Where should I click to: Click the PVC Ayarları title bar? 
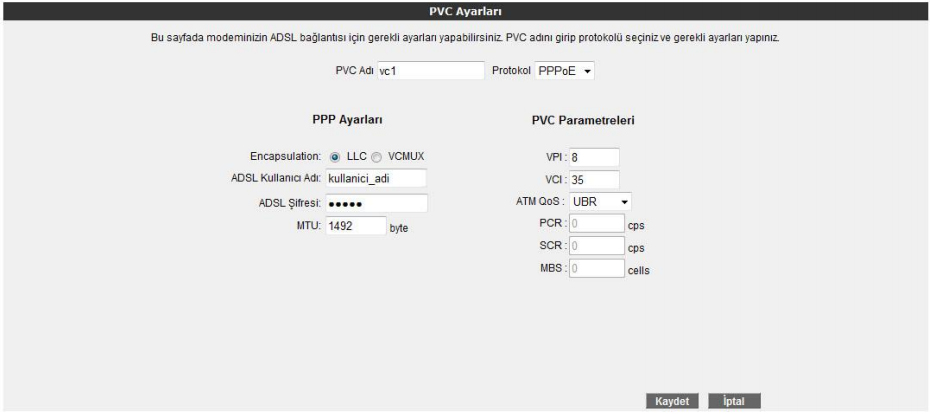[465, 11]
